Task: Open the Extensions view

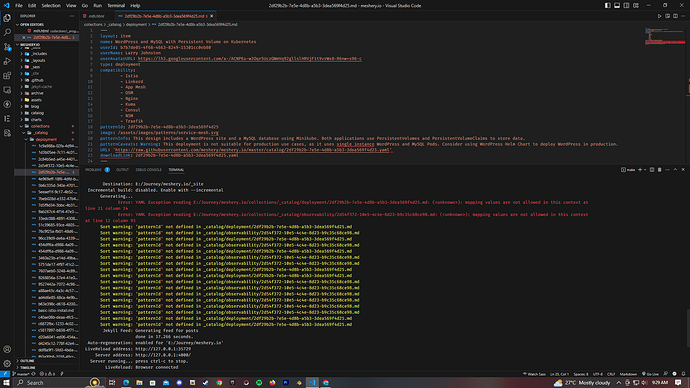Action: point(7,76)
